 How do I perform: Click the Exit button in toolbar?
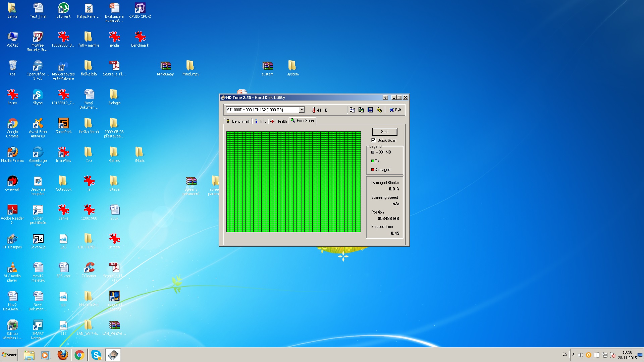(x=395, y=110)
